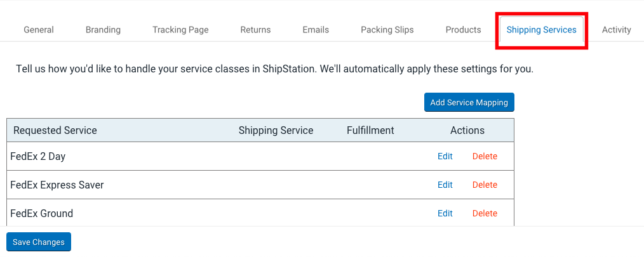Delete the FedEx Express Saver mapping
Image resolution: width=644 pixels, height=257 pixels.
pos(485,185)
